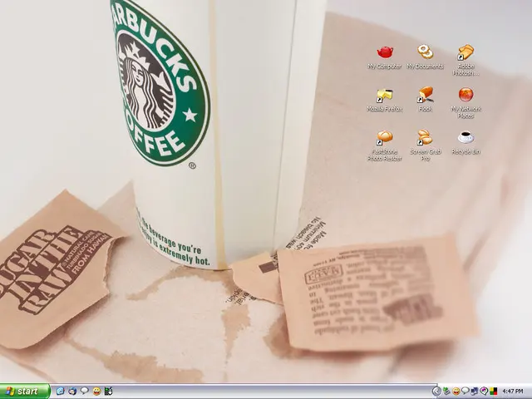
Task: Open My Network Places apple icon
Action: pyautogui.click(x=465, y=94)
